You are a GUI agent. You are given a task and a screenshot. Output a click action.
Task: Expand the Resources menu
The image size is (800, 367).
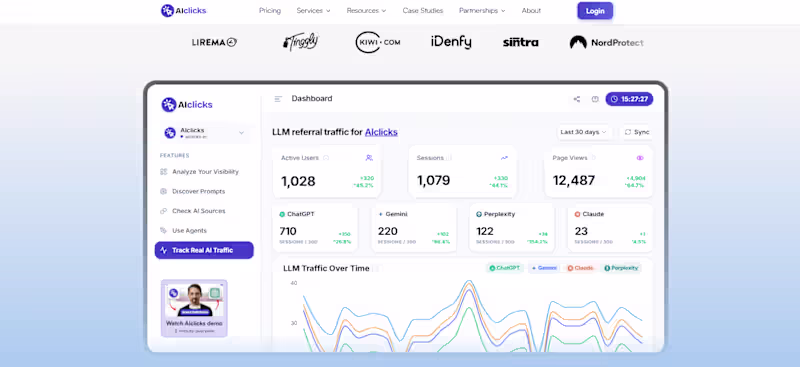(366, 11)
